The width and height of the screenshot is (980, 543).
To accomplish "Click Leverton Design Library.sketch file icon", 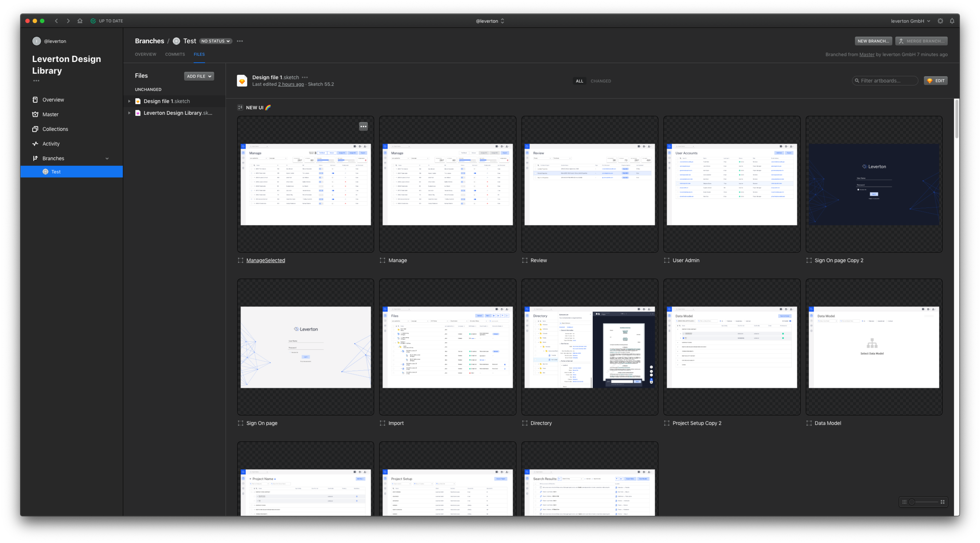I will [138, 113].
